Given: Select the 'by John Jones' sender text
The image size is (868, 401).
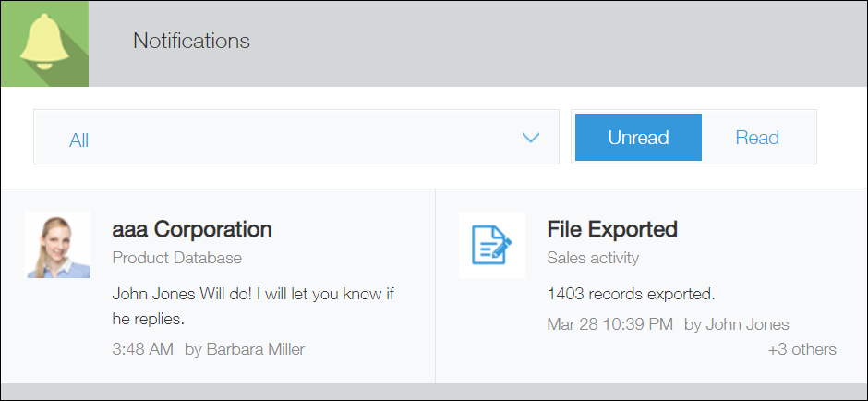Looking at the screenshot, I should pos(736,324).
